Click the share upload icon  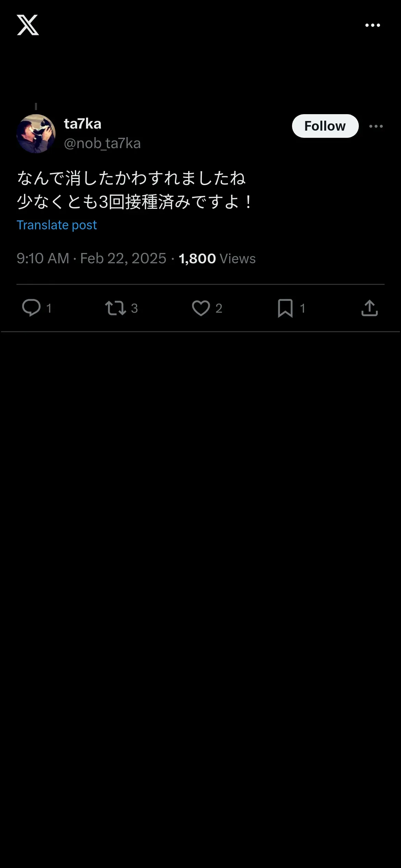(x=369, y=308)
